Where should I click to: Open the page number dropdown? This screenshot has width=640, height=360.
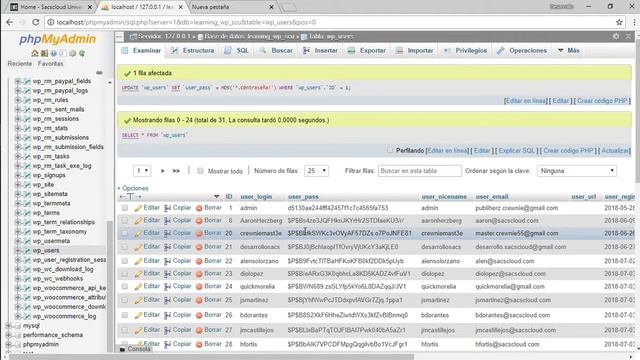pyautogui.click(x=142, y=171)
